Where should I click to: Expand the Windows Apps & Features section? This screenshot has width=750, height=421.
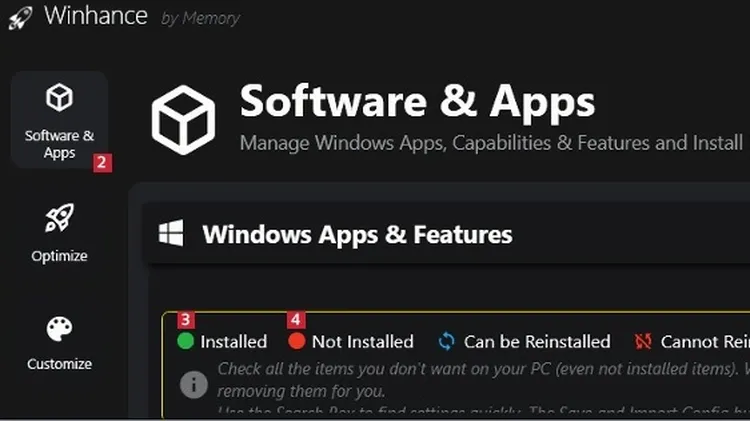pos(357,235)
